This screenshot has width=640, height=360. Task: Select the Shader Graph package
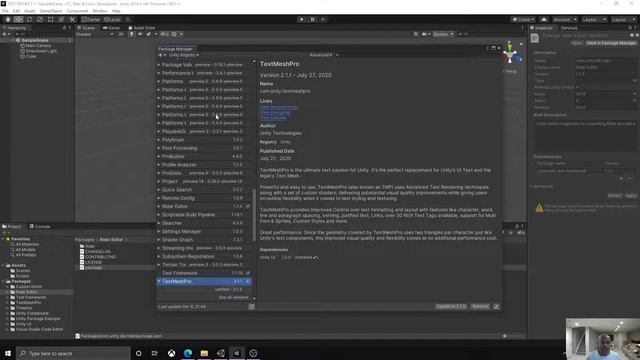coord(204,240)
